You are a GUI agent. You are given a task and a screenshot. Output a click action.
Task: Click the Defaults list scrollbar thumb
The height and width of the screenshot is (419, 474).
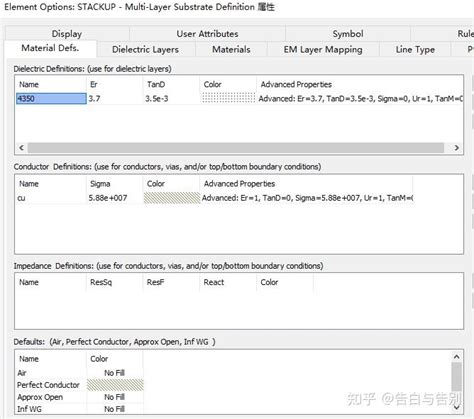tap(457, 377)
